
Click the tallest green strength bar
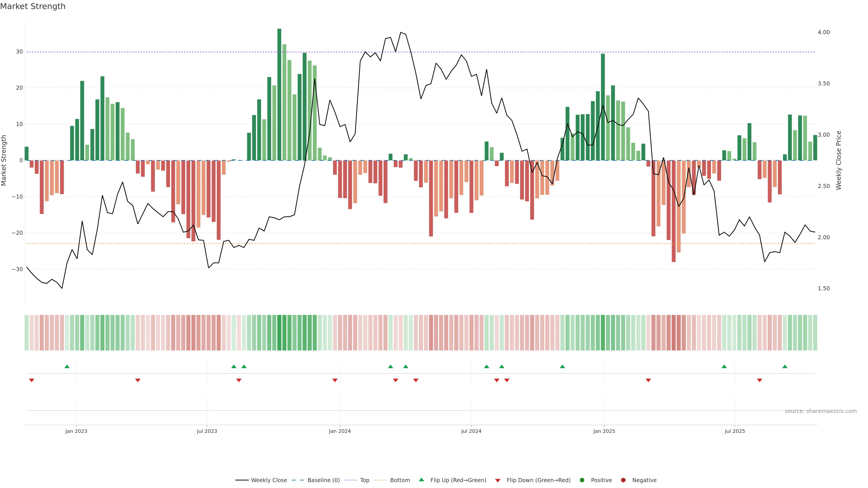coord(279,94)
